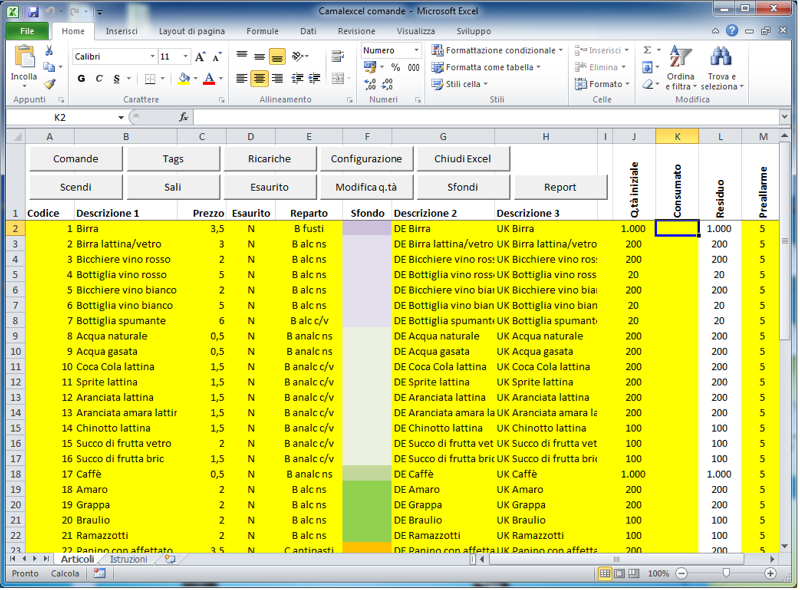
Task: Click the fill color bucket icon
Action: pos(184,79)
